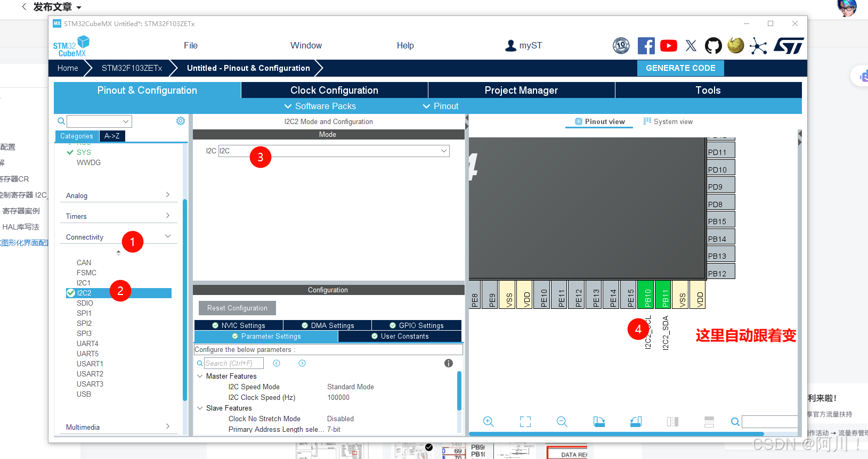868x459 pixels.
Task: Open the X (Twitter) icon link
Action: click(691, 46)
